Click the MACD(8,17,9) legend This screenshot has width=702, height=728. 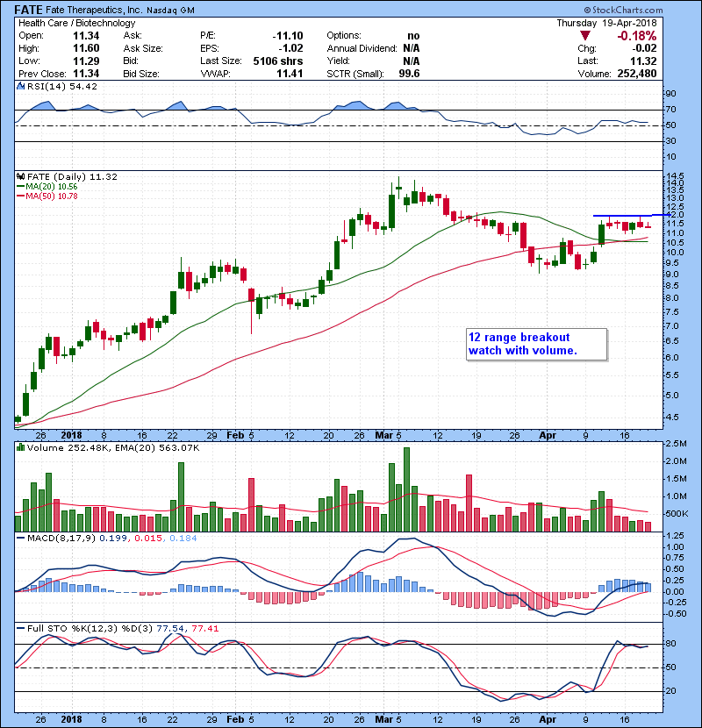107,539
